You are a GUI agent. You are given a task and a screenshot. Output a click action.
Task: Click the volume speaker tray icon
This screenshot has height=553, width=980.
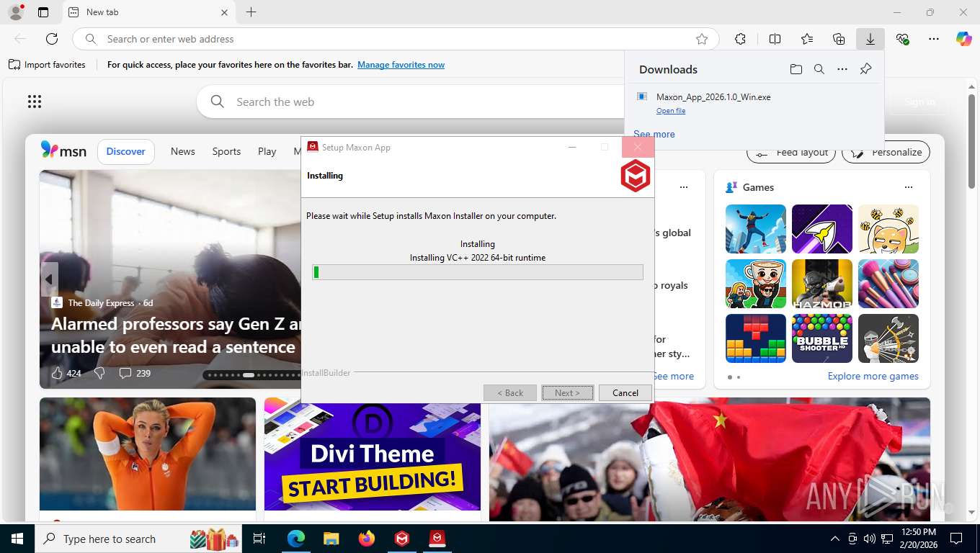869,539
